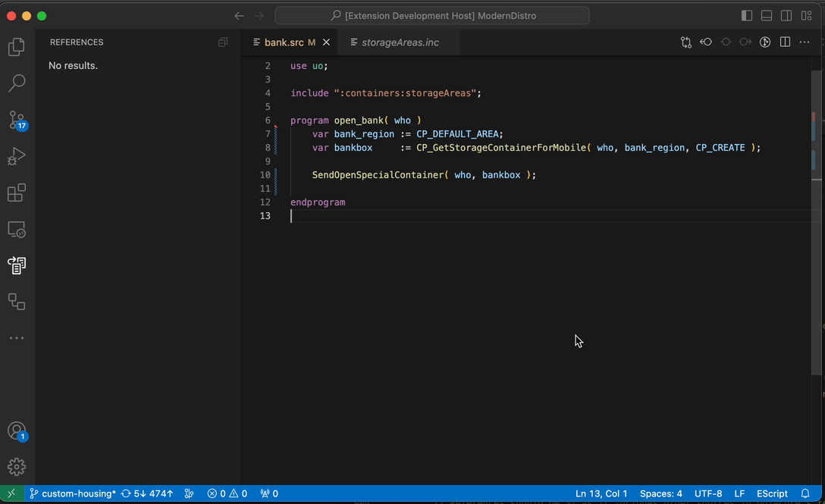Open More Actions menu in editor toolbar

(805, 42)
